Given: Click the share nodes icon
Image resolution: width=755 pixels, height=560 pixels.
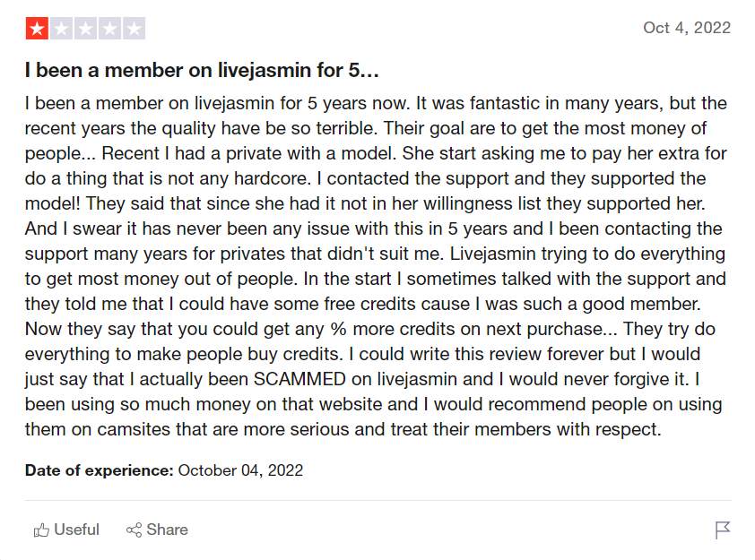Looking at the screenshot, I should click(134, 530).
